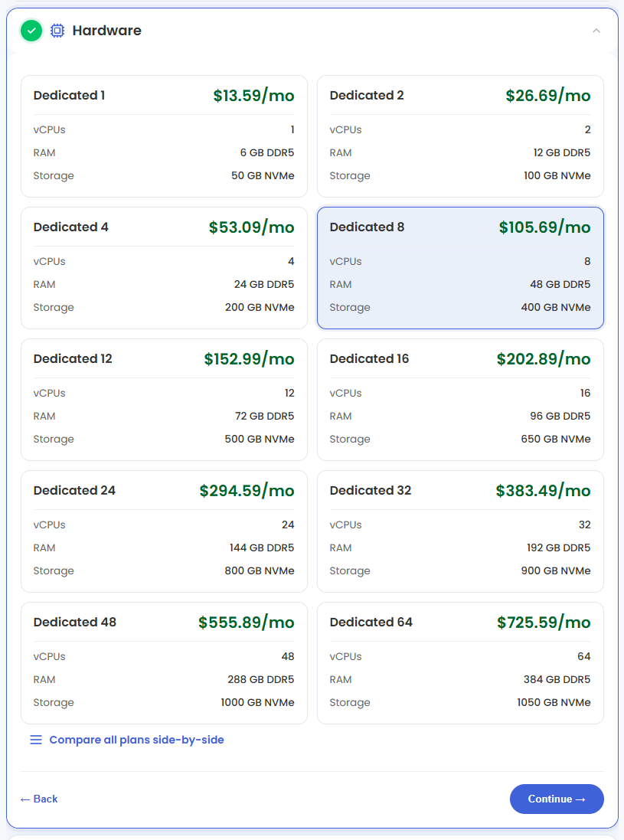Screen dimensions: 624x840
Task: Click the $13.59/mo price on Dedicated 1
Action: click(254, 96)
